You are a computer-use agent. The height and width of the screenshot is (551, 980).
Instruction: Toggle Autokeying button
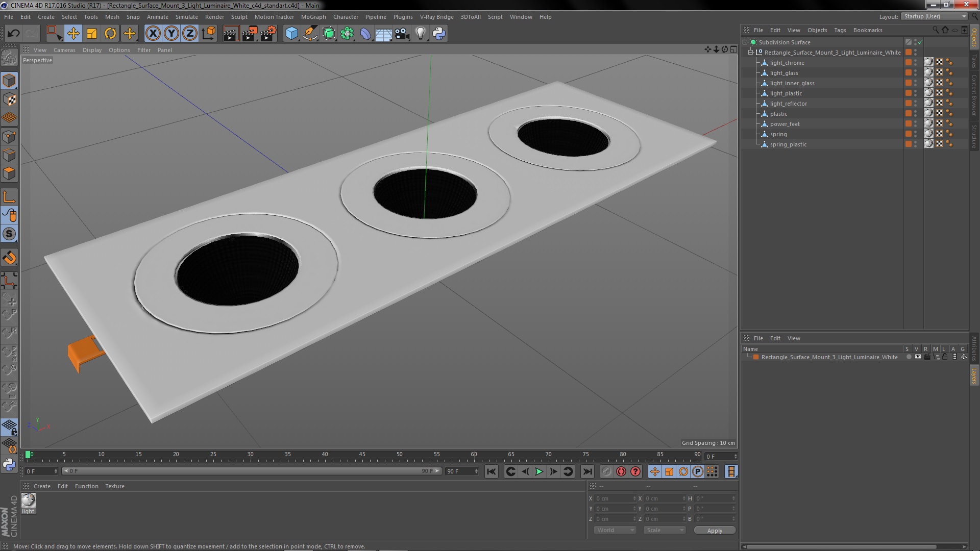[x=621, y=472]
